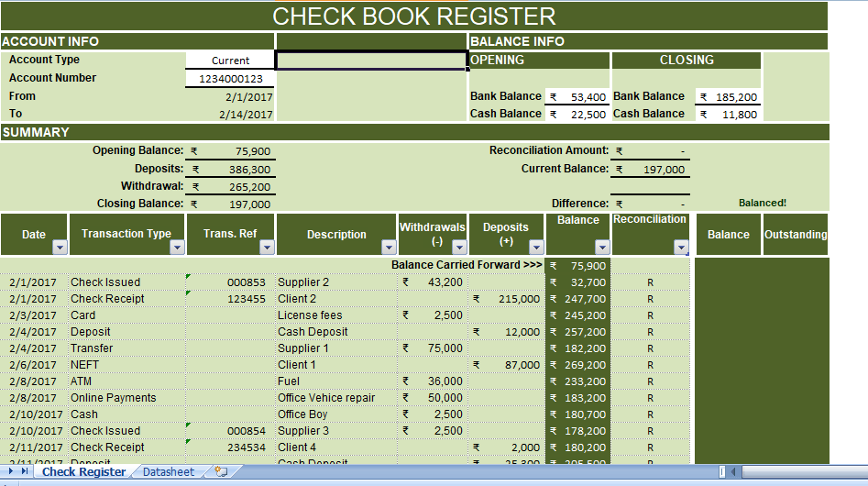The height and width of the screenshot is (486, 868).
Task: Select opening Cash Balance value 22,500
Action: click(x=577, y=114)
